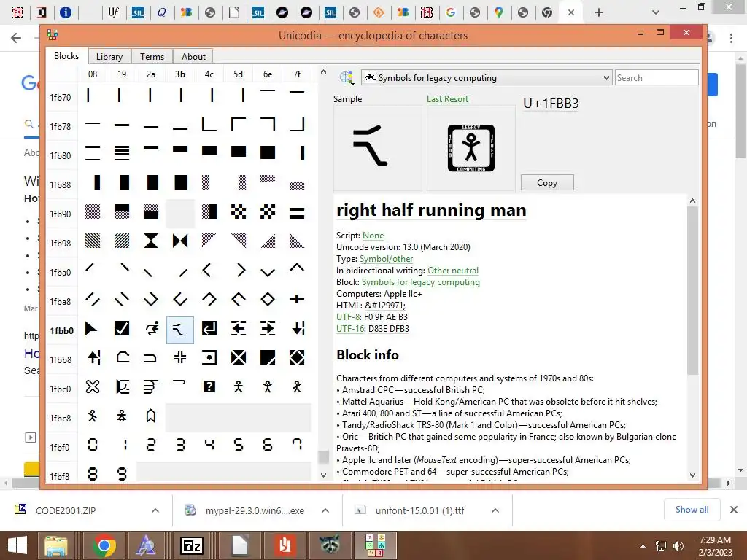Expand options for unifont-15.0.01 ttf download
747x560 pixels.
(495, 510)
